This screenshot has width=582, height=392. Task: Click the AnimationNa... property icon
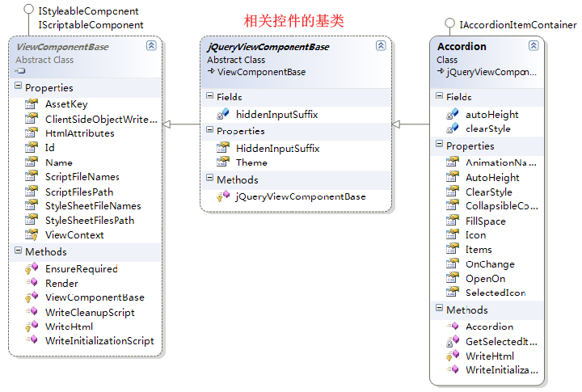click(x=453, y=162)
